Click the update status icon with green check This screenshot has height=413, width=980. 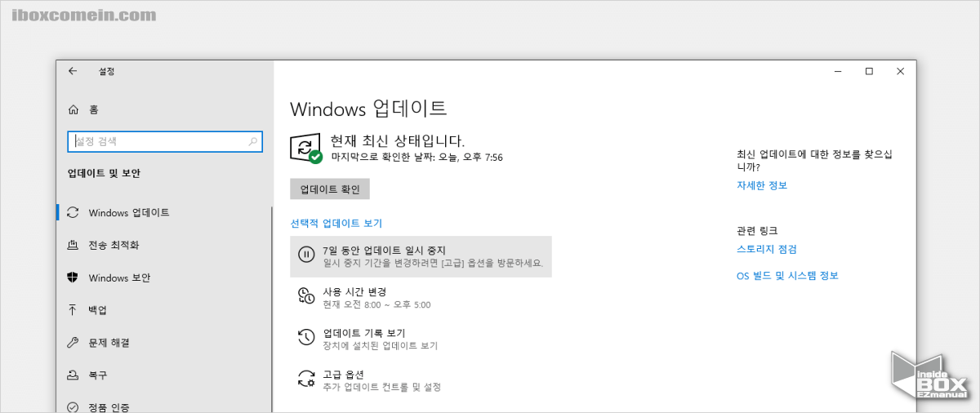[x=306, y=149]
